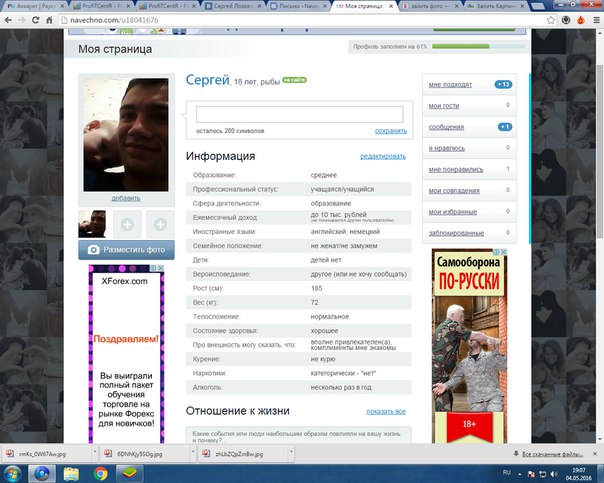Screen dimensions: 604x483
Task: Open the заблокированные link
Action: (456, 233)
